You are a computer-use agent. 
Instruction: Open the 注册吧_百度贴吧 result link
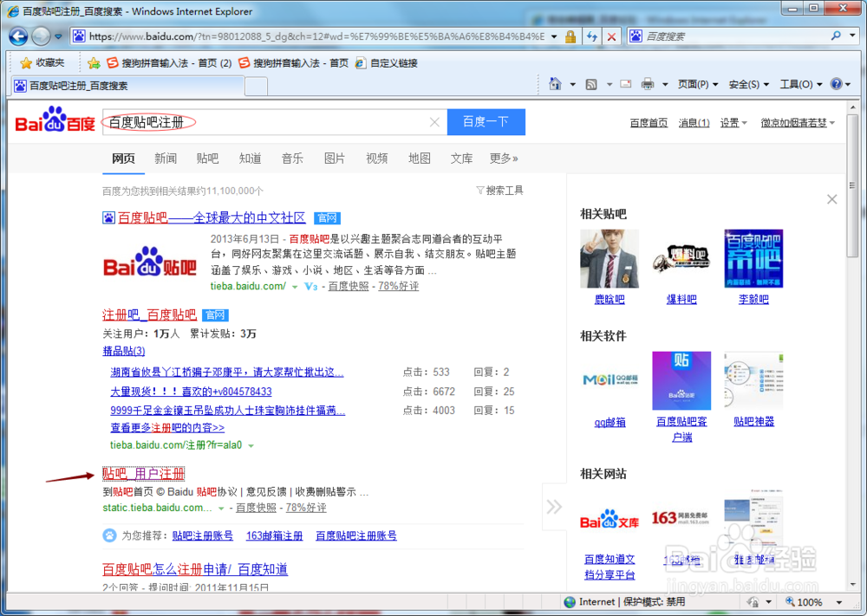pyautogui.click(x=149, y=314)
